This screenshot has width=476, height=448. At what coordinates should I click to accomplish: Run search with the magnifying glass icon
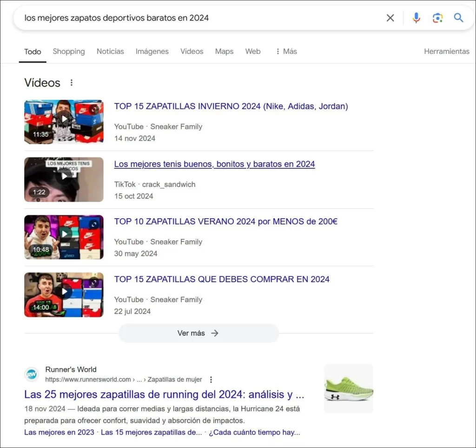pyautogui.click(x=458, y=18)
